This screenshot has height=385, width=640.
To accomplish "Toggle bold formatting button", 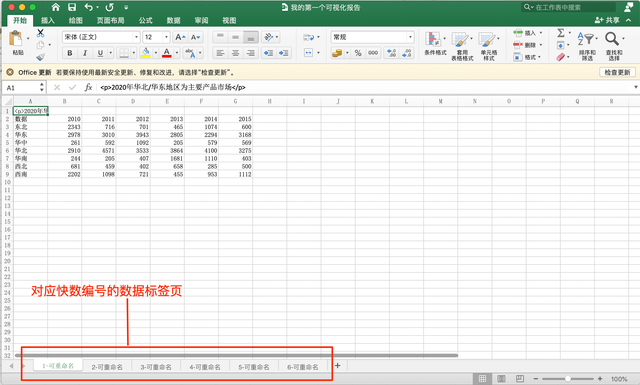I will pyautogui.click(x=70, y=53).
